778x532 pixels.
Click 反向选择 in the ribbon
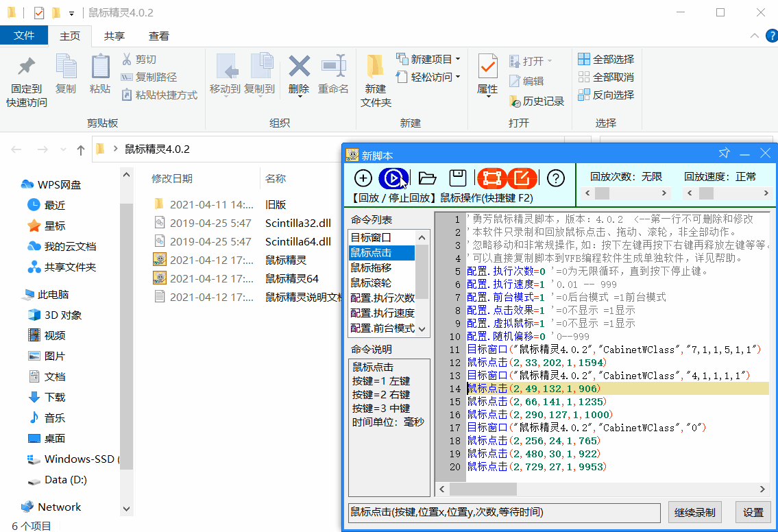(607, 95)
